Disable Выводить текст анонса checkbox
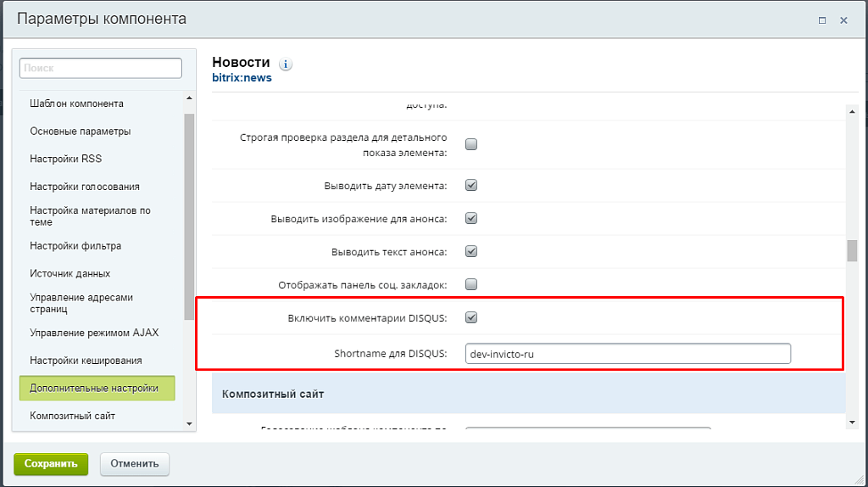The height and width of the screenshot is (487, 868). point(472,251)
